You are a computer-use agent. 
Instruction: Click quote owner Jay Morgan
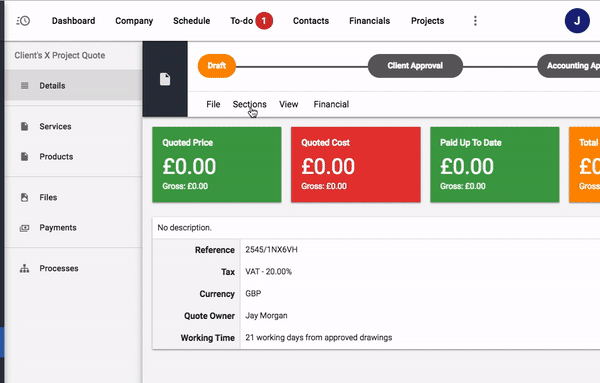click(266, 316)
